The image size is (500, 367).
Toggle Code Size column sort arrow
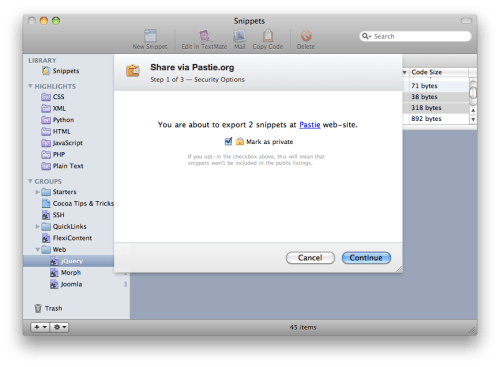coord(404,72)
